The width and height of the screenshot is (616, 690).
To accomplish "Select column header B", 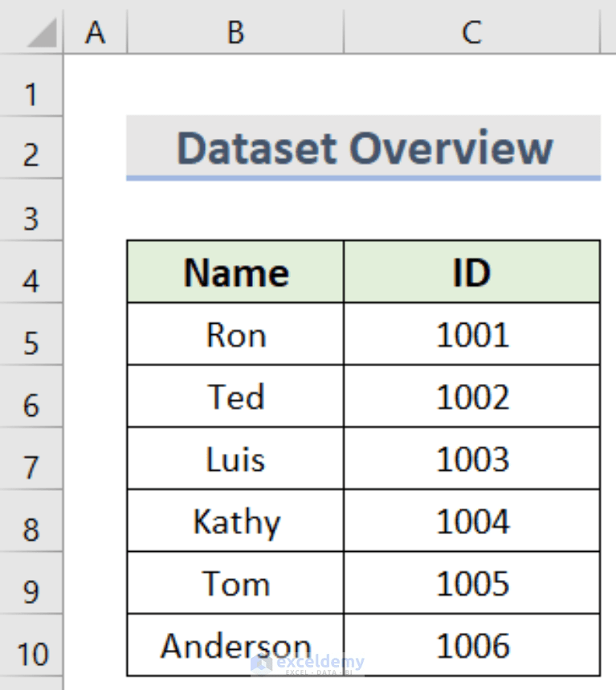I will pos(235,32).
